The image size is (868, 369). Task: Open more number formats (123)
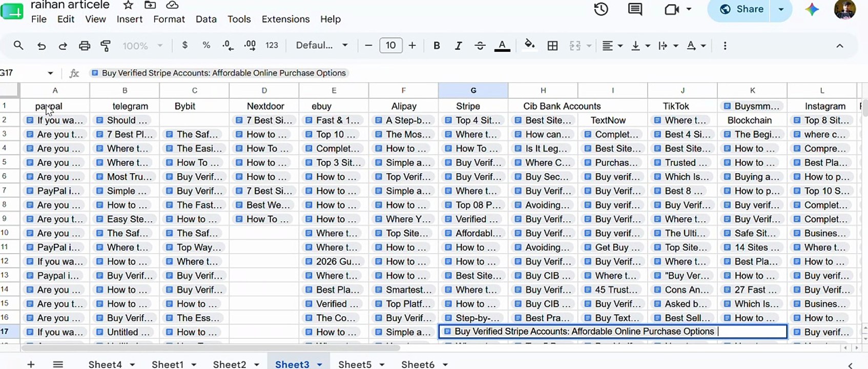272,45
